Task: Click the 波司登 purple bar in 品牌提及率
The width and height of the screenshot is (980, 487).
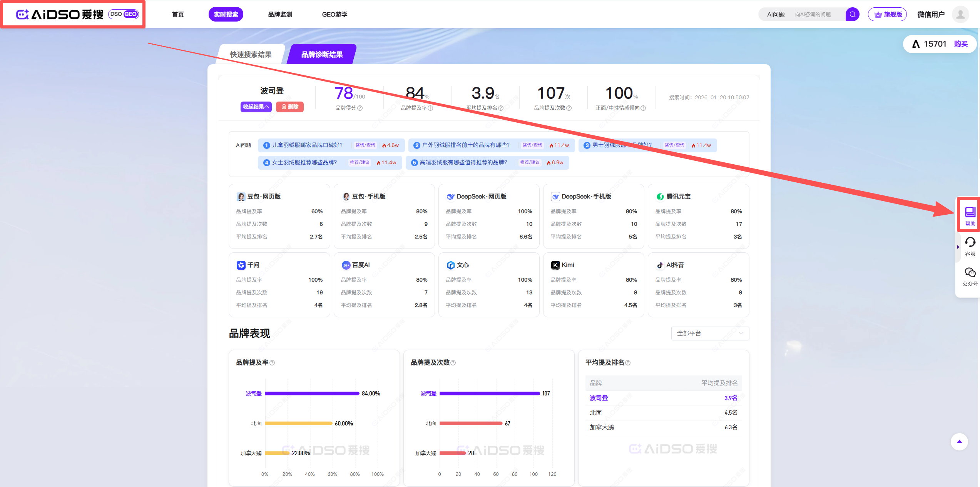Action: (312, 394)
